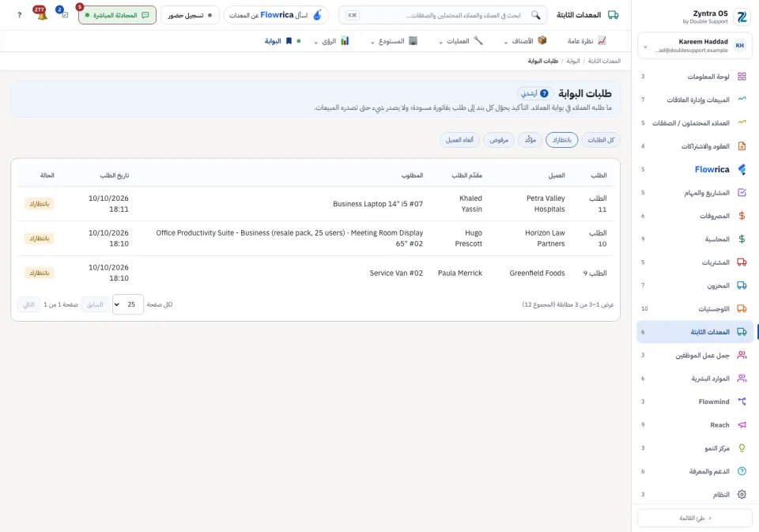The image size is (759, 532).
Task: Click Business Laptop 14" i5 #07 item
Action: [x=378, y=204]
